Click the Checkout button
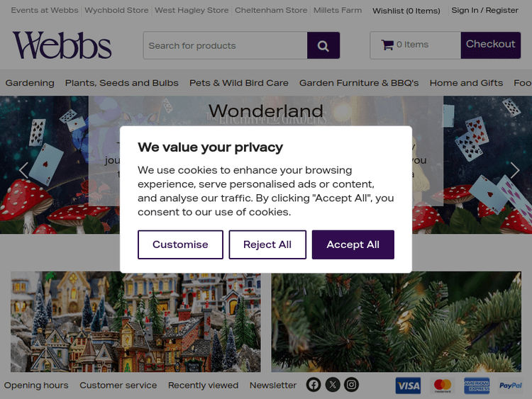 (x=490, y=45)
